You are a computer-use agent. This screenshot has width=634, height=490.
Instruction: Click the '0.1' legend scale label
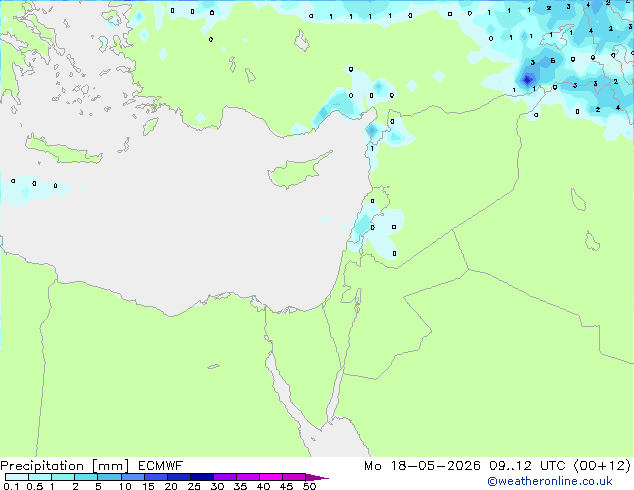11,486
